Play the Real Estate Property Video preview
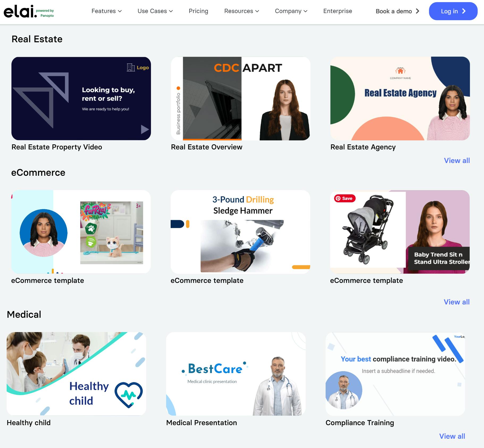The width and height of the screenshot is (484, 448). coord(145,129)
